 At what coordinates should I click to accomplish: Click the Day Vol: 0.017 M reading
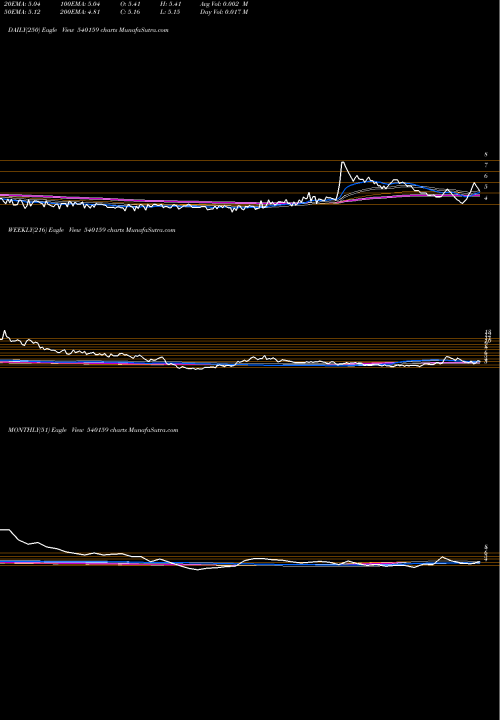point(224,12)
